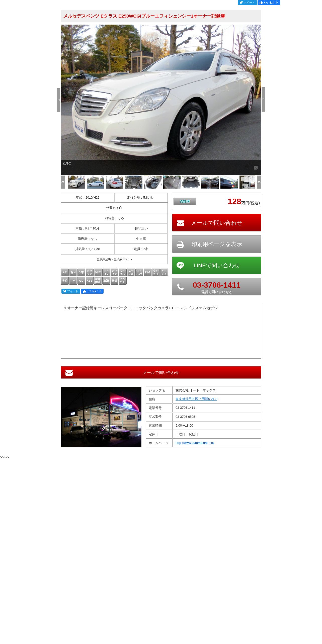This screenshot has width=322, height=644.
Task: Open 印刷用ページを表示 print page
Action: [217, 244]
